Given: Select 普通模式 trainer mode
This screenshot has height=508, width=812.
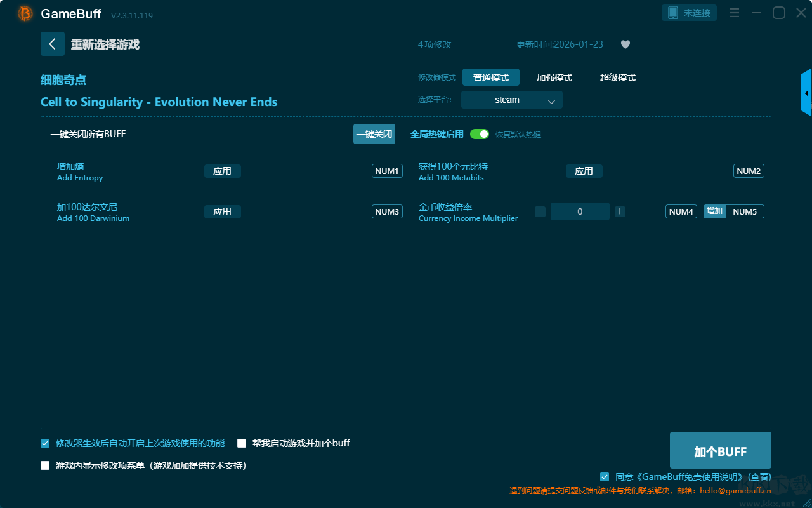Looking at the screenshot, I should point(491,77).
